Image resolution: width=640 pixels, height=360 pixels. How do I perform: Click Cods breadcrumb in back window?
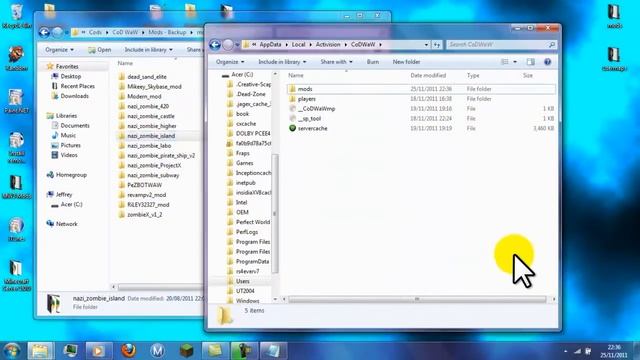click(95, 32)
